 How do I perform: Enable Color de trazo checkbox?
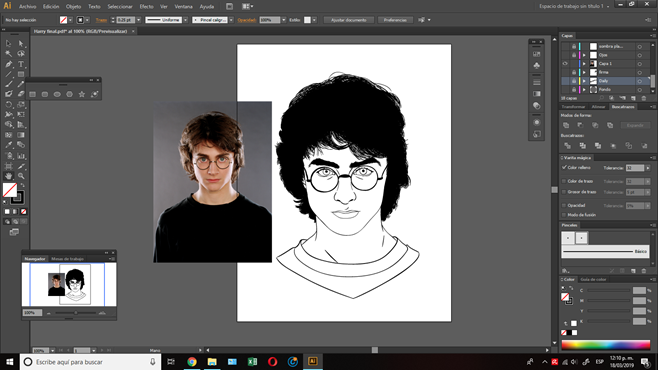click(564, 181)
